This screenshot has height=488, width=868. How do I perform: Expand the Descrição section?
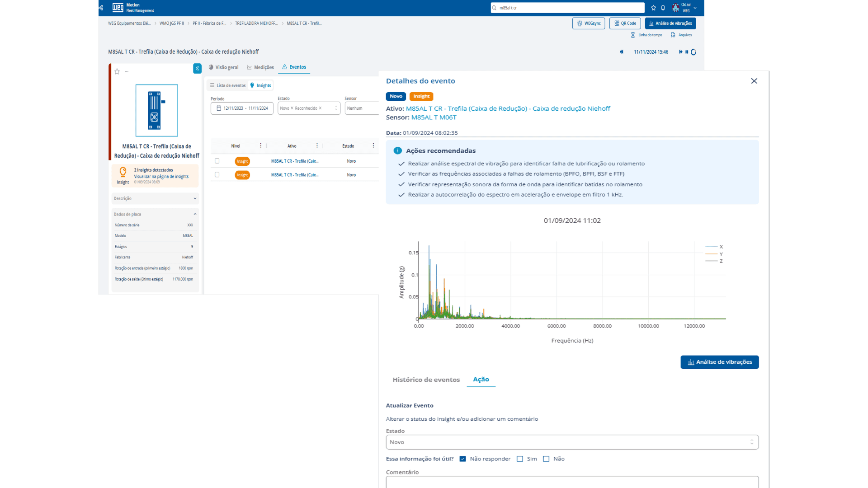(x=155, y=198)
